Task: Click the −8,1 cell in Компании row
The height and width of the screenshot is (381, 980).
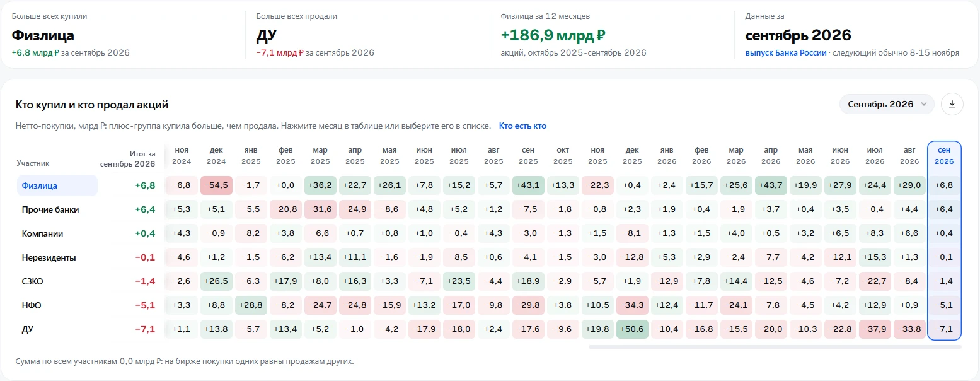Action: coord(632,233)
